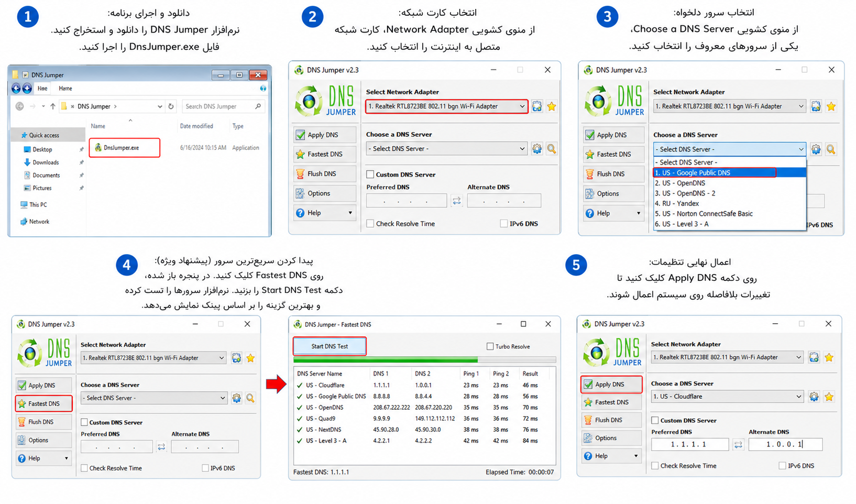Select the US - NextDNS row in test results

point(424,430)
